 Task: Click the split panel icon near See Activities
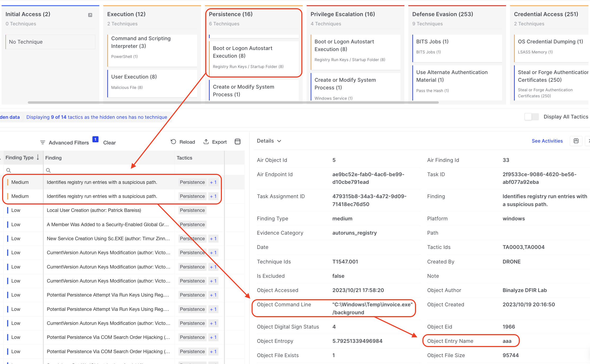point(576,141)
